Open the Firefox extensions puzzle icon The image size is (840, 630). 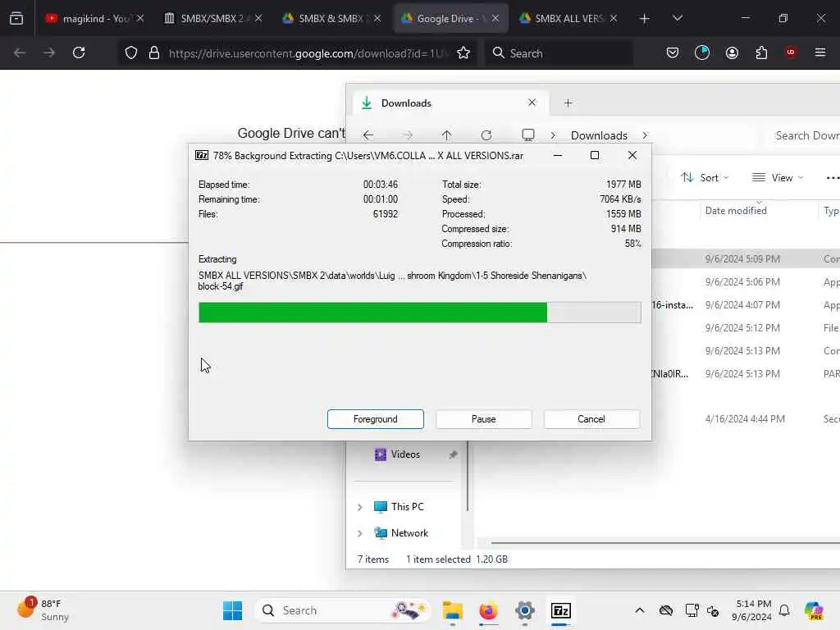coord(761,52)
